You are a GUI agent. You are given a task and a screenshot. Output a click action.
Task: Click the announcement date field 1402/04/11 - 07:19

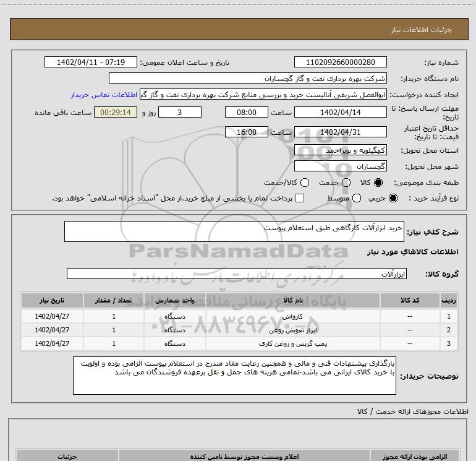click(91, 62)
